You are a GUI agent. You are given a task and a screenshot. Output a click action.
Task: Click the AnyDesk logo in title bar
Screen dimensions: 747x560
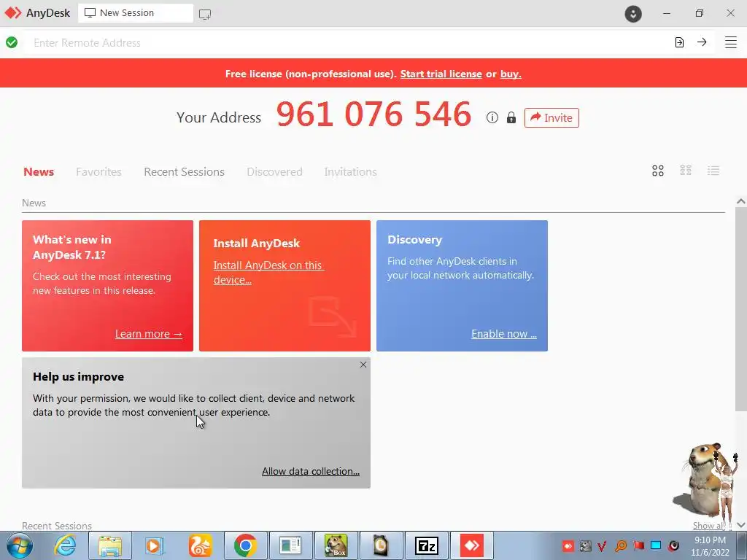(13, 13)
